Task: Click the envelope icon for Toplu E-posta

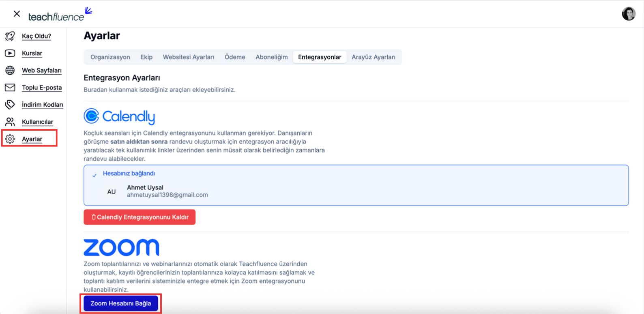Action: (10, 88)
